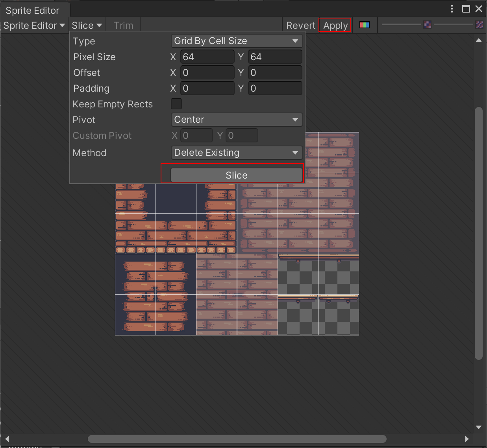Click the blurred low-mip checkered icon
The width and height of the screenshot is (487, 448).
(x=428, y=25)
